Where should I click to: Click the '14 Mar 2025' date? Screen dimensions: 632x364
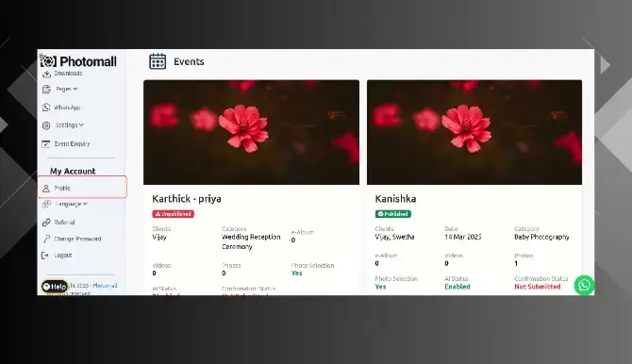(463, 237)
